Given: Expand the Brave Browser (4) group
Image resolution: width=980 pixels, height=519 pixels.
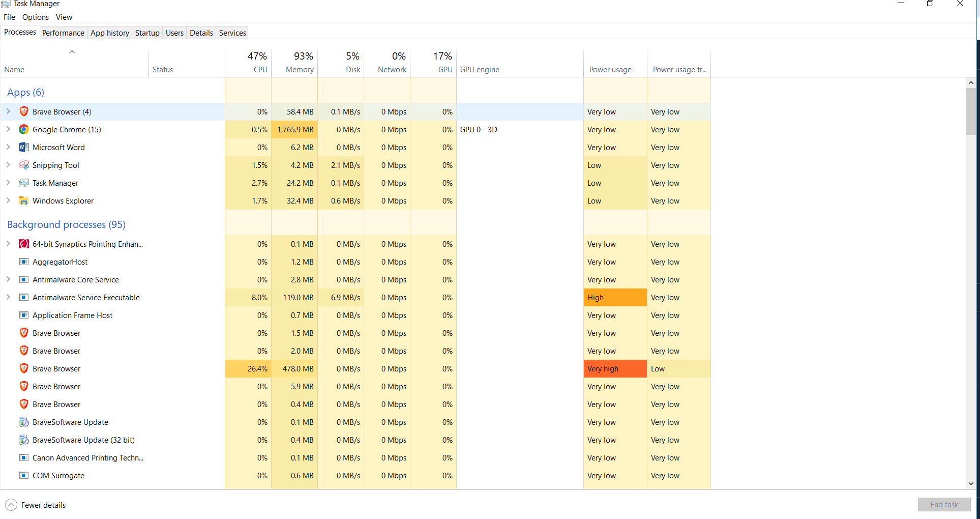Looking at the screenshot, I should click(8, 111).
